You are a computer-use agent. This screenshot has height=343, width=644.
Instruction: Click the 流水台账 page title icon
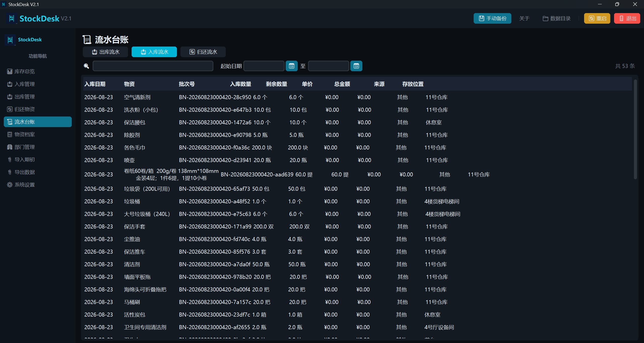tap(87, 40)
